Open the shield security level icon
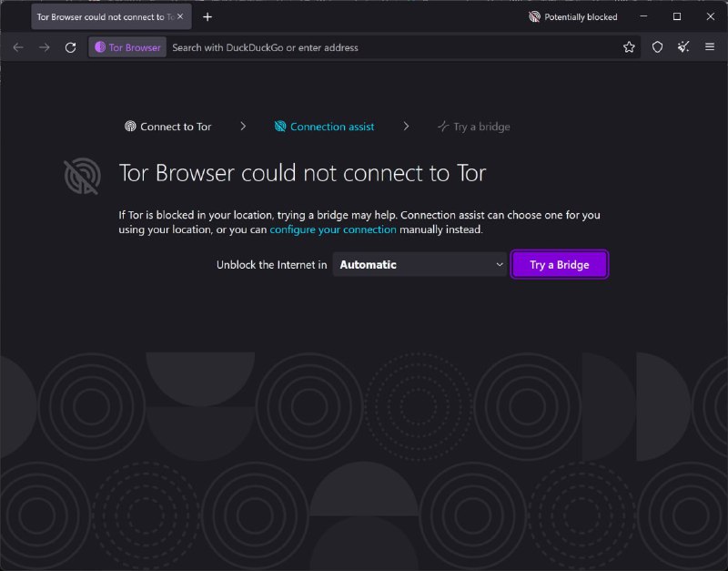The width and height of the screenshot is (728, 571). pos(657,46)
